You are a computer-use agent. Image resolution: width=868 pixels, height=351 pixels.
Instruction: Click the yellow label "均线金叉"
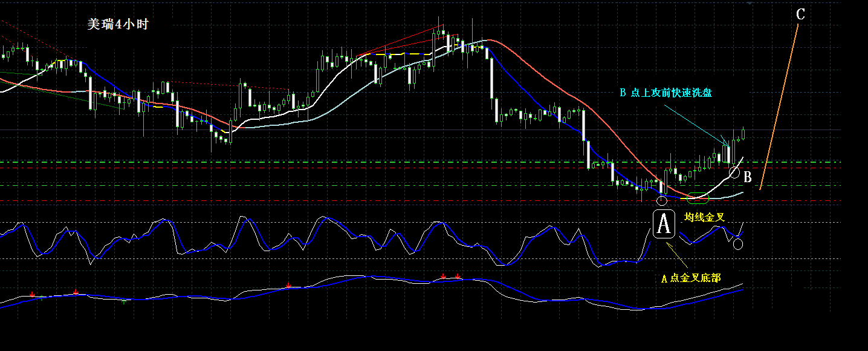[x=704, y=217]
